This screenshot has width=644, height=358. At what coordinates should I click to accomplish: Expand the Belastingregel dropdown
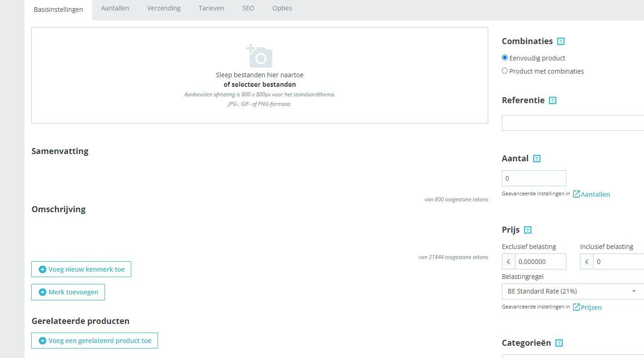pos(573,291)
